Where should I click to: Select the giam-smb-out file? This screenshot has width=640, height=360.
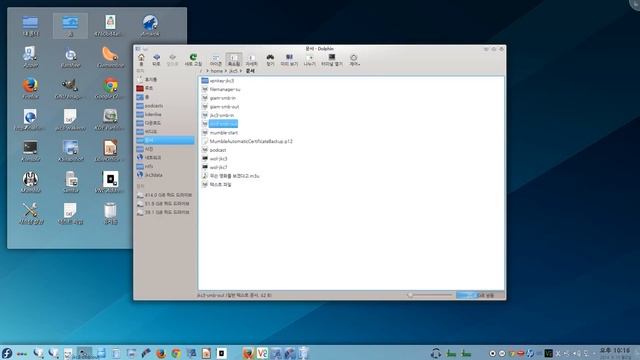[x=220, y=107]
